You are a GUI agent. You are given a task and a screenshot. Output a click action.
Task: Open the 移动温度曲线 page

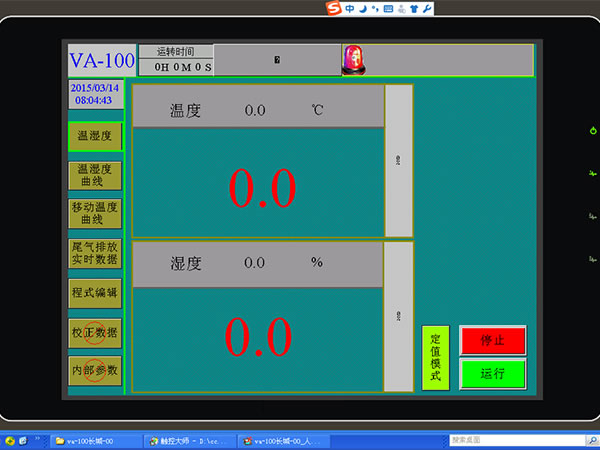point(95,213)
